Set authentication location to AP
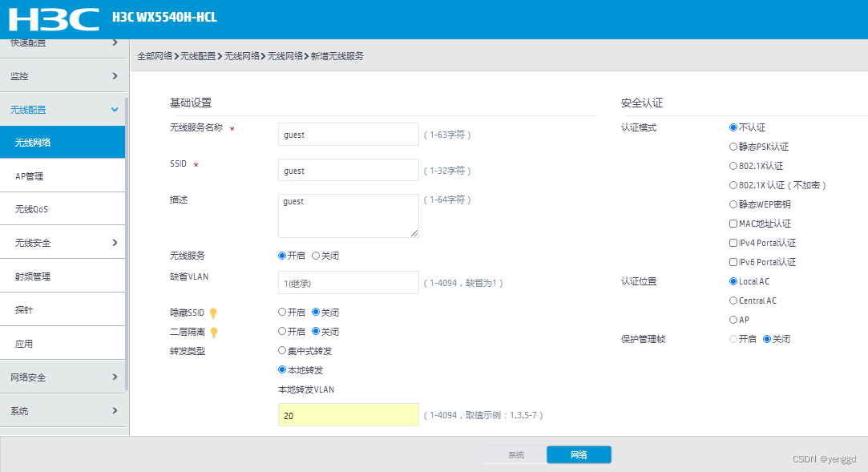868x472 pixels. pyautogui.click(x=733, y=319)
